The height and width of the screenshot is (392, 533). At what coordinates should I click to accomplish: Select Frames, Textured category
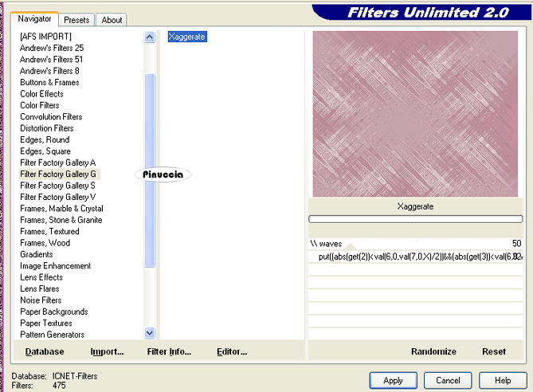click(x=49, y=232)
